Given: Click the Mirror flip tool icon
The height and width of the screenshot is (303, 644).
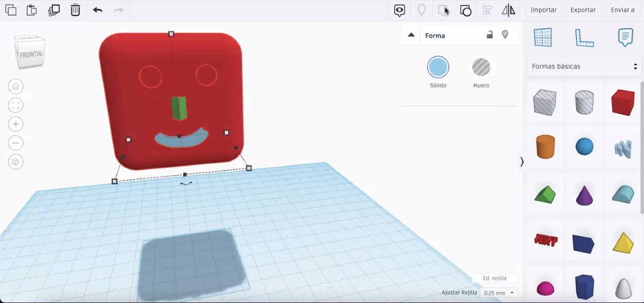Looking at the screenshot, I should [508, 10].
